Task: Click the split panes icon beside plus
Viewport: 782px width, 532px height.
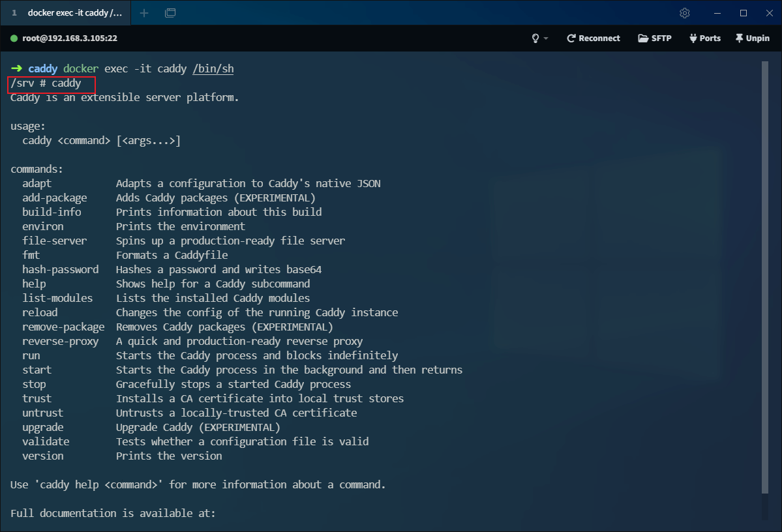Action: point(170,13)
